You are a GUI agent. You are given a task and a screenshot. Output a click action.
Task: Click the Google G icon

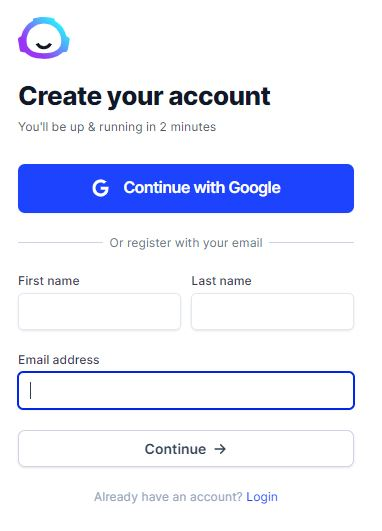point(101,188)
